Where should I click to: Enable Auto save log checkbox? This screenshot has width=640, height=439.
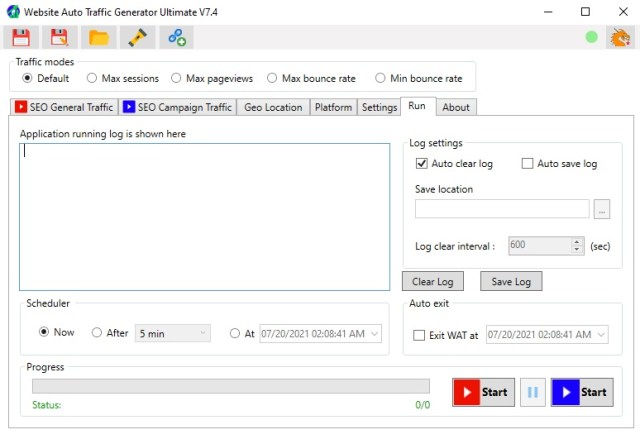[x=527, y=164]
